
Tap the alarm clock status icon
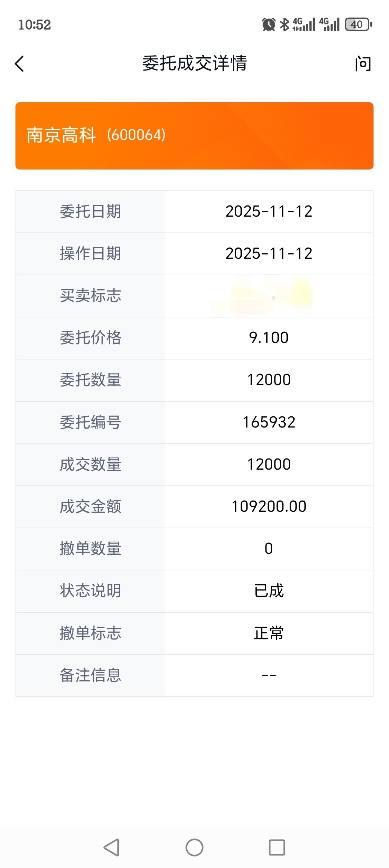269,24
